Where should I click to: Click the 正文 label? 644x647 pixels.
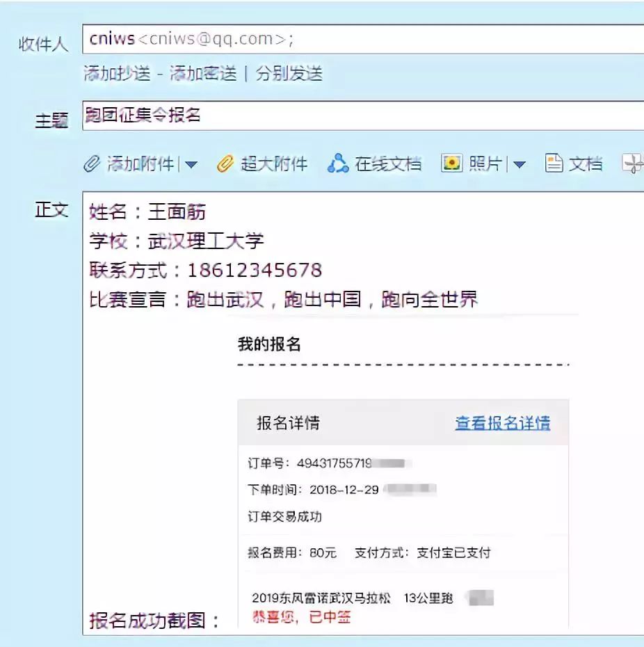pos(51,209)
